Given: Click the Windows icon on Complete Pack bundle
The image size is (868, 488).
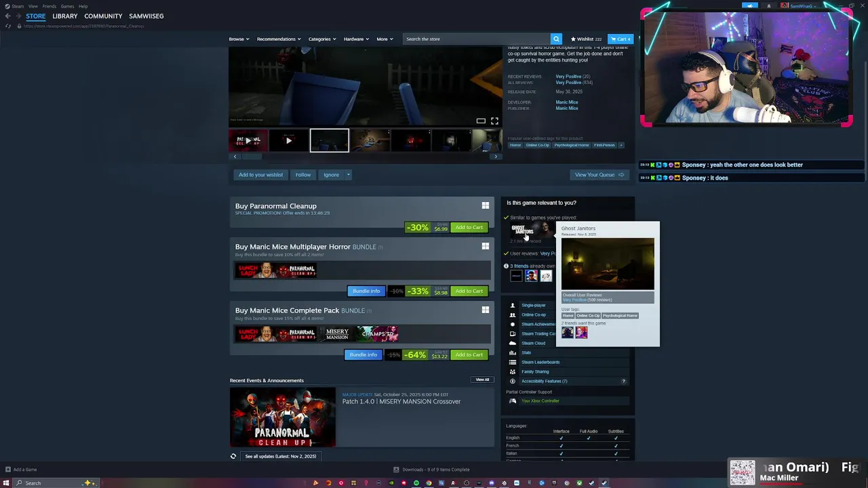Looking at the screenshot, I should pyautogui.click(x=485, y=310).
